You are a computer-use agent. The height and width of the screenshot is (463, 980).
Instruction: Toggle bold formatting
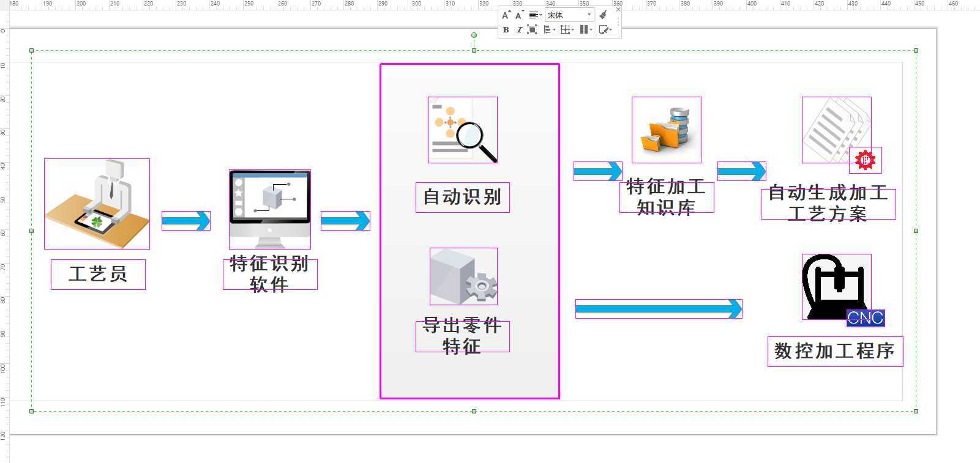pos(506,29)
